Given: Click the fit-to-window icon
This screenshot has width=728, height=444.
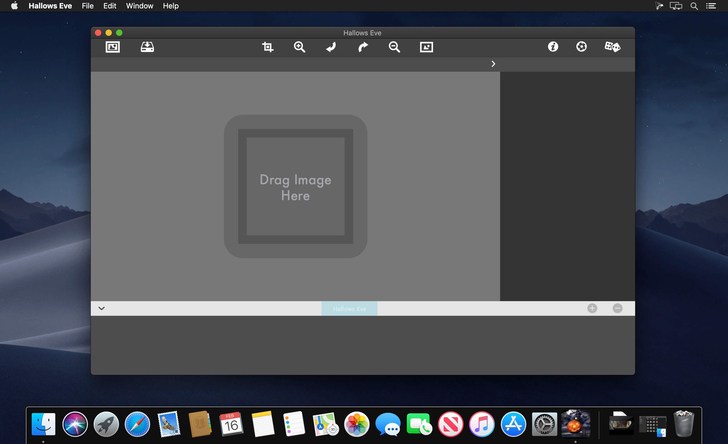Looking at the screenshot, I should tap(426, 47).
